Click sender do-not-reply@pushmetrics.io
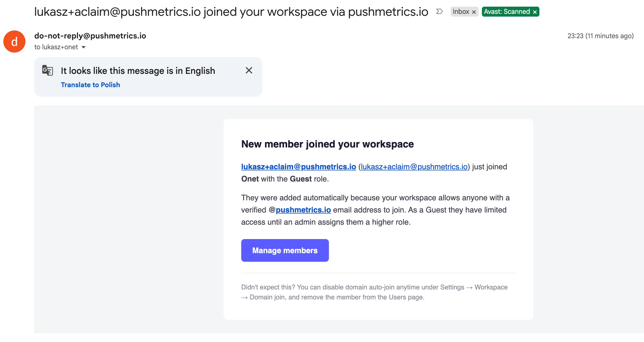644x342 pixels. (90, 36)
